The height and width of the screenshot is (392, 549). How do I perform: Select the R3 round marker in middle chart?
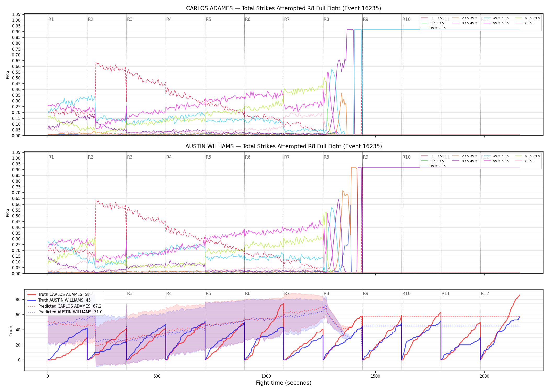tap(130, 157)
